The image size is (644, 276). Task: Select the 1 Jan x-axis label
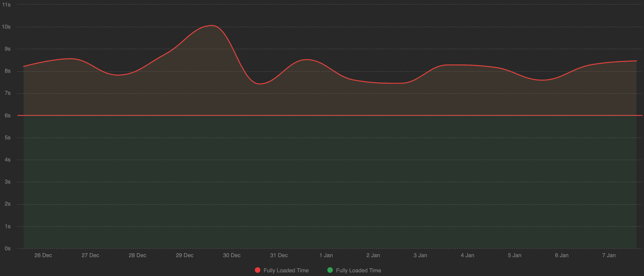(326, 255)
